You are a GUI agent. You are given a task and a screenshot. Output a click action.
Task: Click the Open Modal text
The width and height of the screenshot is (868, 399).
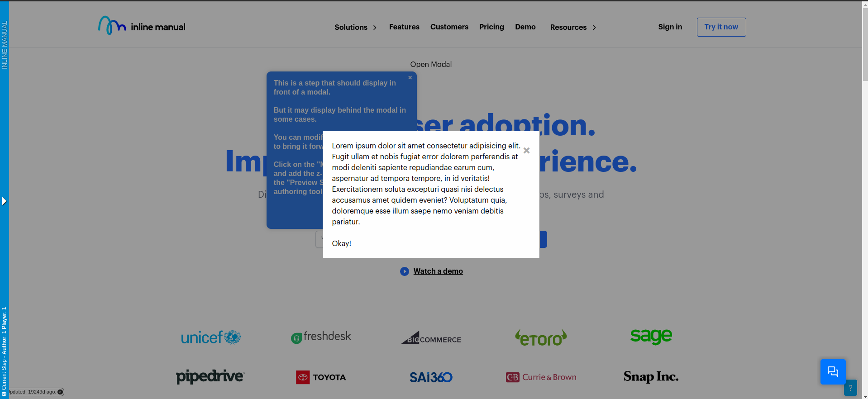point(431,64)
